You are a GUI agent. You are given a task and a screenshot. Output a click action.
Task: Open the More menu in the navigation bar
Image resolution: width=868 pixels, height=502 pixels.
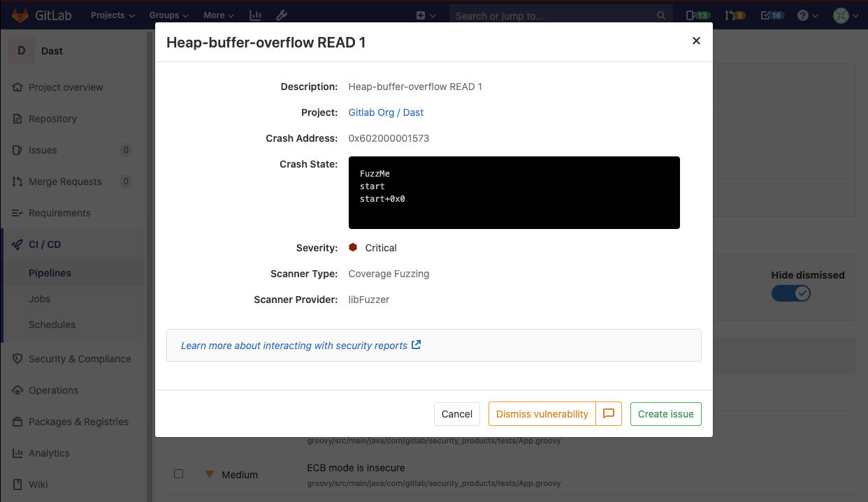click(x=217, y=15)
